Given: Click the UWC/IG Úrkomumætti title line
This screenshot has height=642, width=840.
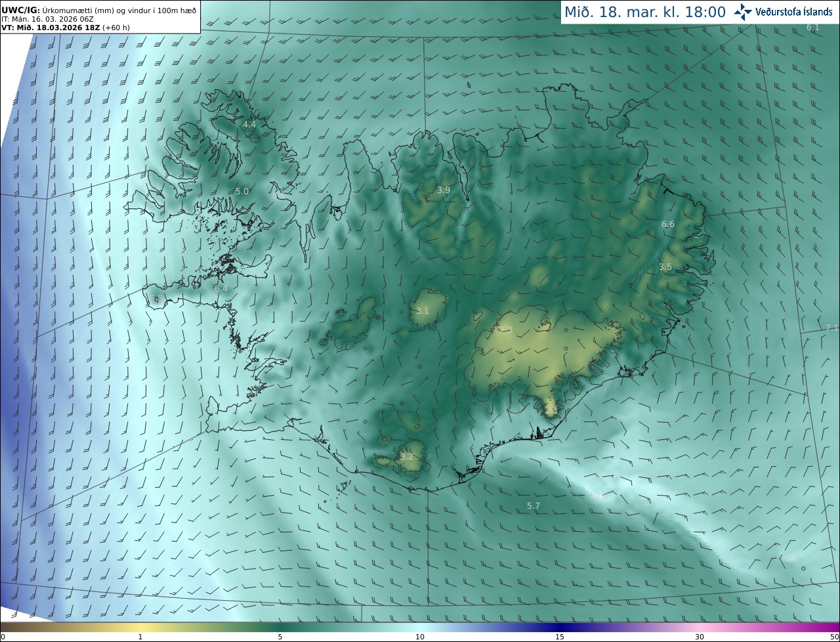Looking at the screenshot, I should point(98,10).
